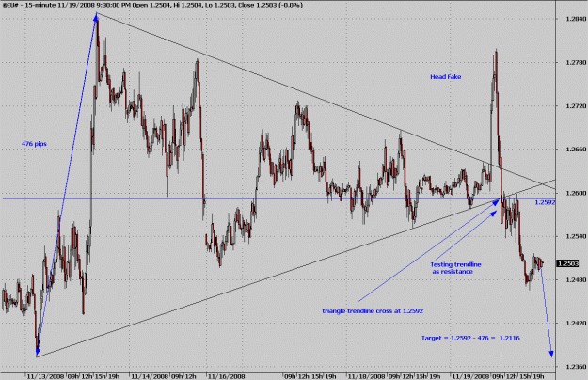Click the 1.2660 price axis label
The width and height of the screenshot is (588, 380).
coord(576,150)
